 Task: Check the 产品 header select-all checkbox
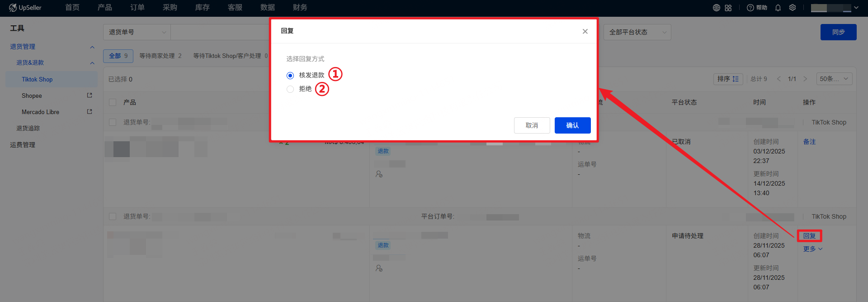(113, 102)
